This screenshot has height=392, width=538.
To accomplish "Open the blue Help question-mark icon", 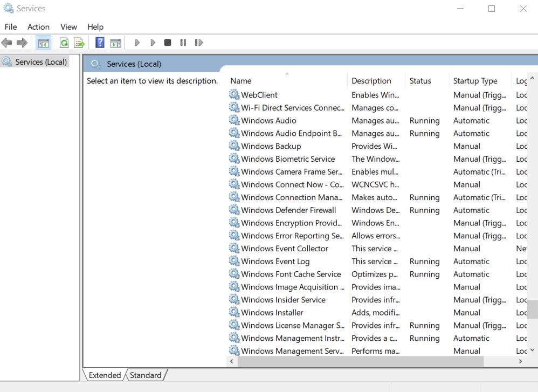I will click(100, 43).
